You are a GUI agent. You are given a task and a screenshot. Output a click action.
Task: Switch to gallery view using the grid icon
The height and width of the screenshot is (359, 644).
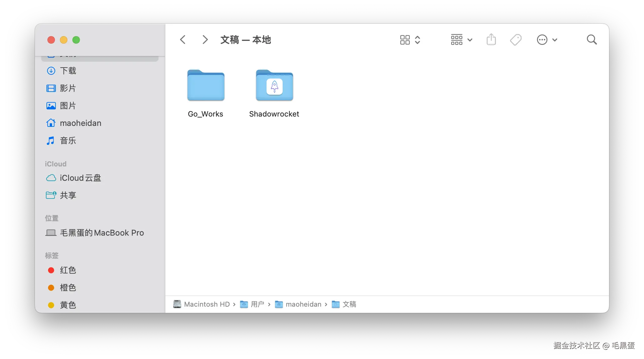point(405,40)
